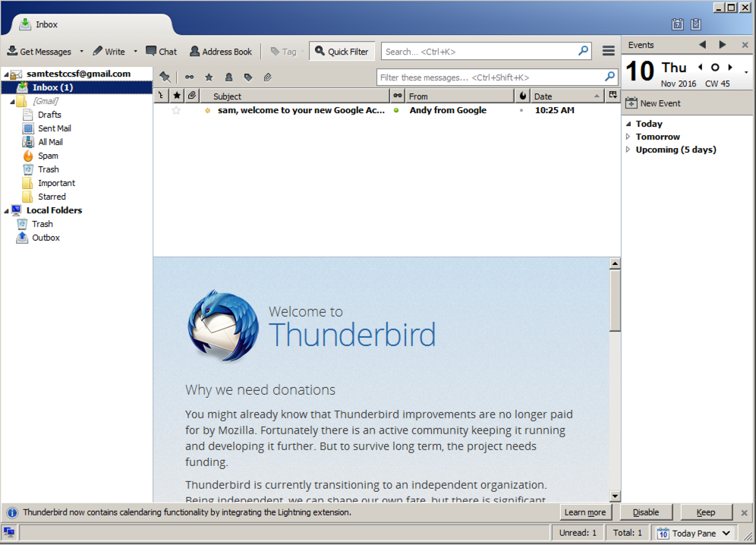This screenshot has height=545, width=756.
Task: Disable the Lightning extension
Action: tap(646, 512)
